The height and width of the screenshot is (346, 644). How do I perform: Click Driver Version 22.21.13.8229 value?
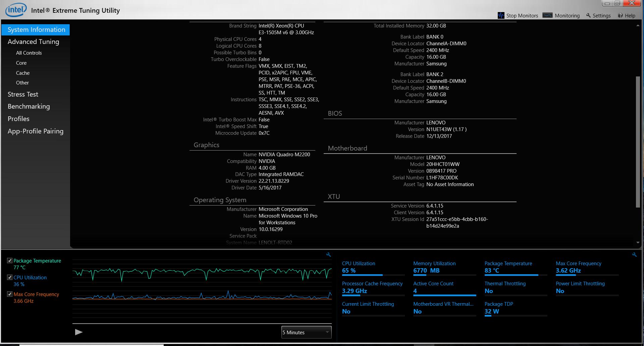click(274, 181)
